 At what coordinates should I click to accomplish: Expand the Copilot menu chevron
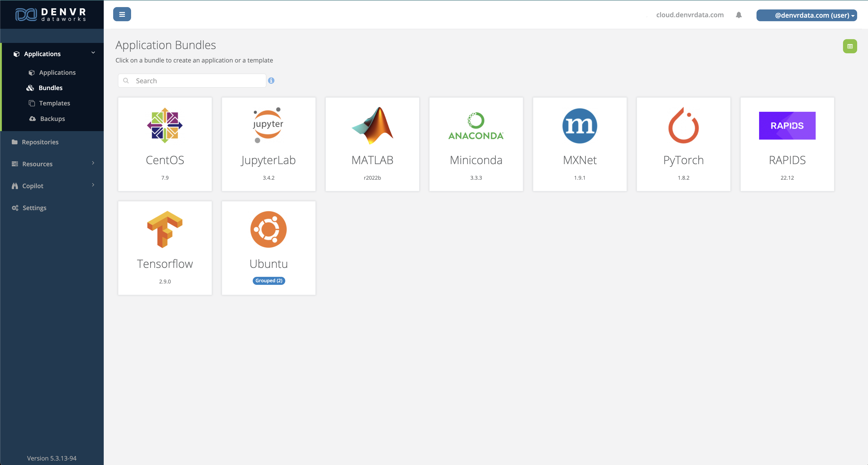(93, 185)
